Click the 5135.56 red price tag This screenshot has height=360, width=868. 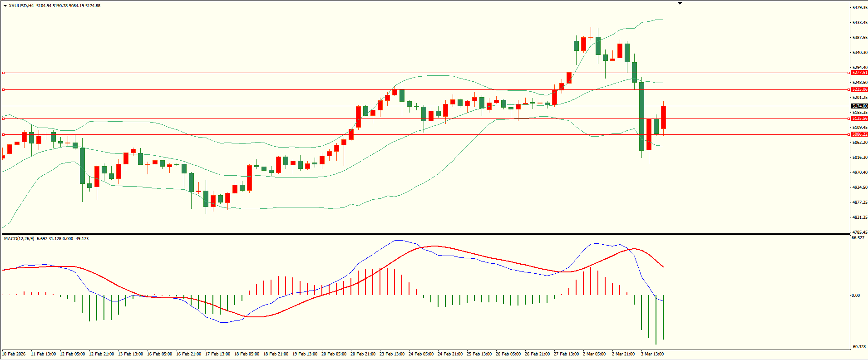[x=859, y=118]
